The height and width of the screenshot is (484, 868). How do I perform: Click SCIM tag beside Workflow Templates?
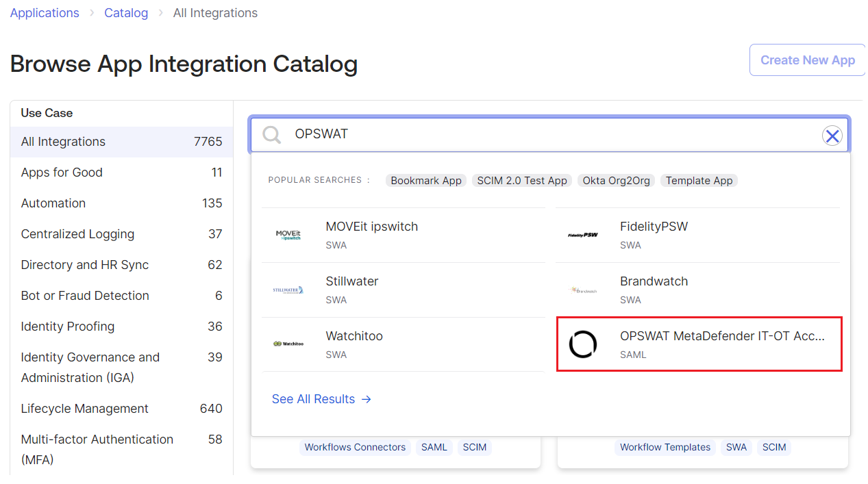tap(774, 448)
